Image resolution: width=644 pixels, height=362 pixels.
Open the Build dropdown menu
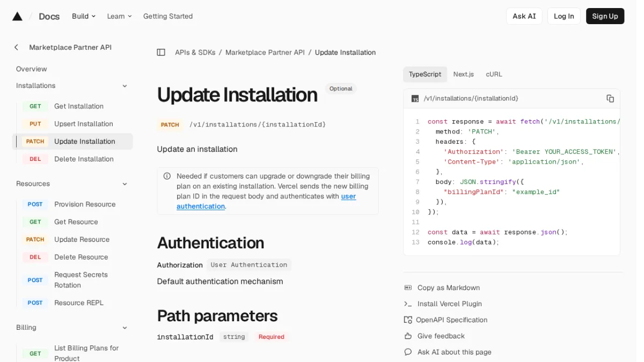[84, 16]
